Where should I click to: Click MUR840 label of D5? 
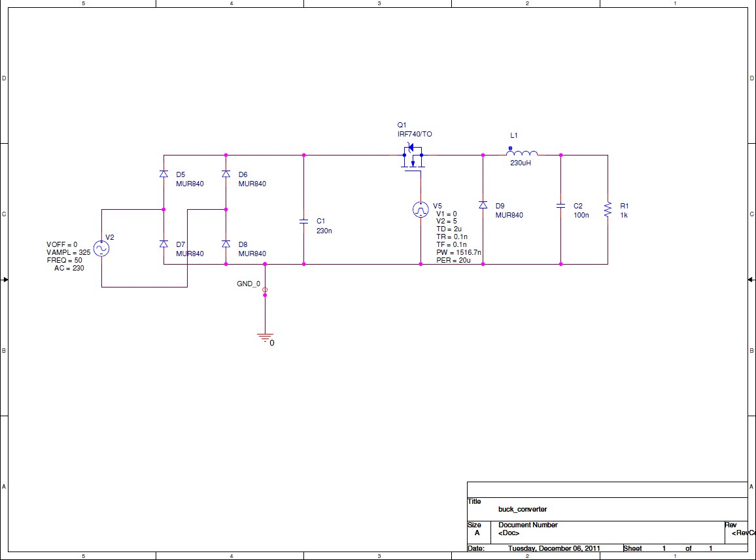[x=190, y=184]
